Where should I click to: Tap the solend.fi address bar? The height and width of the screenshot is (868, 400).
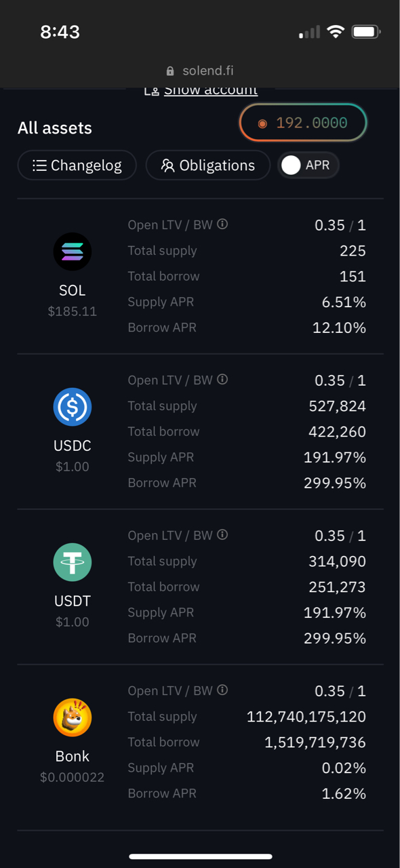(200, 71)
